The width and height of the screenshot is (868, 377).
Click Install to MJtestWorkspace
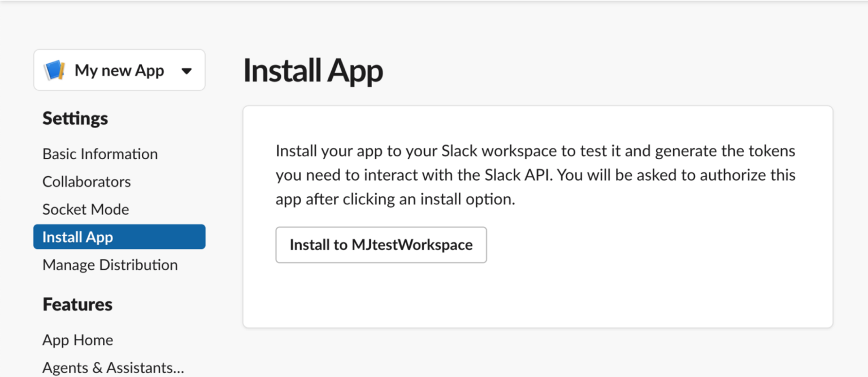pyautogui.click(x=380, y=244)
